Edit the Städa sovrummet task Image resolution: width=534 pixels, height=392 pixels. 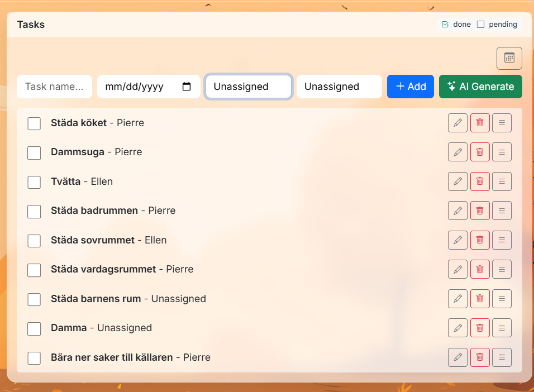click(457, 240)
